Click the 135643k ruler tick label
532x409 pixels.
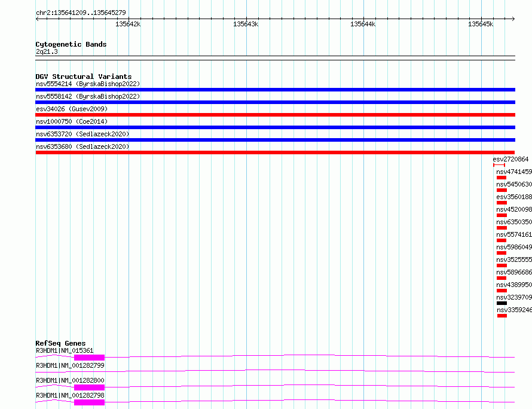[x=246, y=24]
